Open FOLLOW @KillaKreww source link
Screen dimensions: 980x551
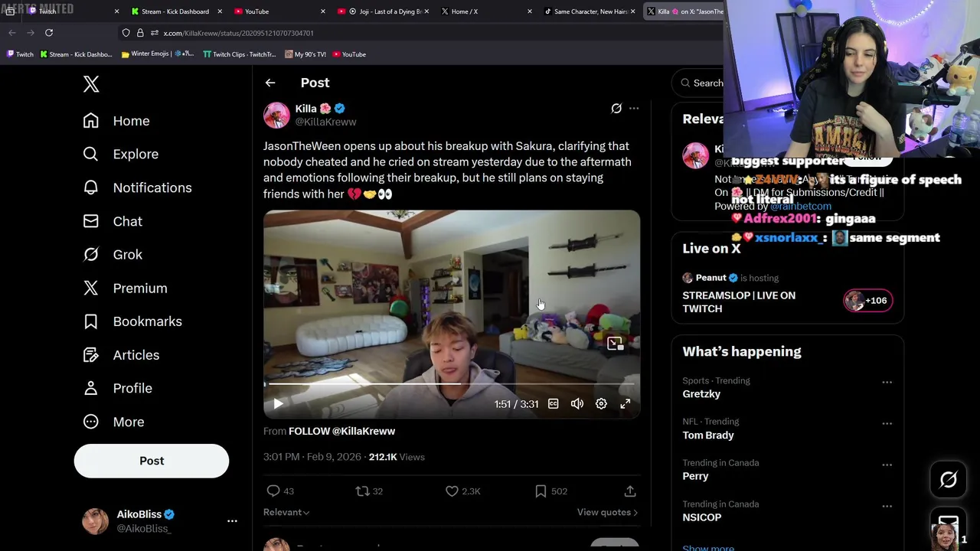(341, 432)
